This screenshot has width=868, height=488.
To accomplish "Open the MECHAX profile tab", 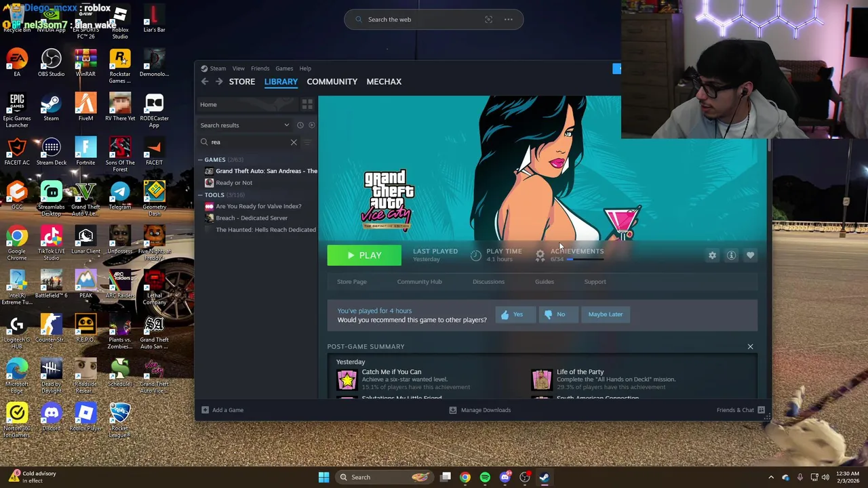I will click(x=384, y=81).
